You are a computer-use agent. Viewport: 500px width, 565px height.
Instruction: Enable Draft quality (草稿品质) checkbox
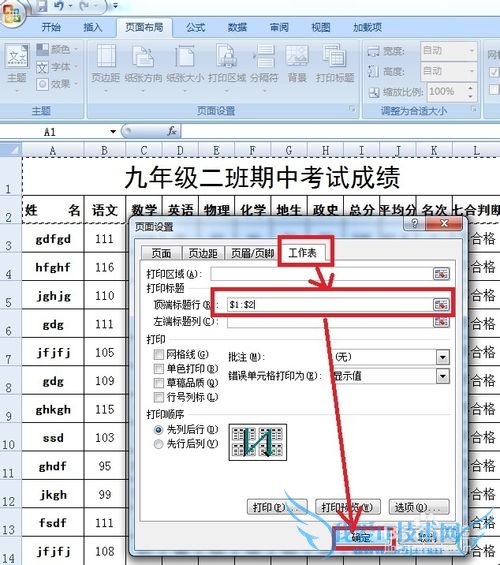tap(159, 383)
